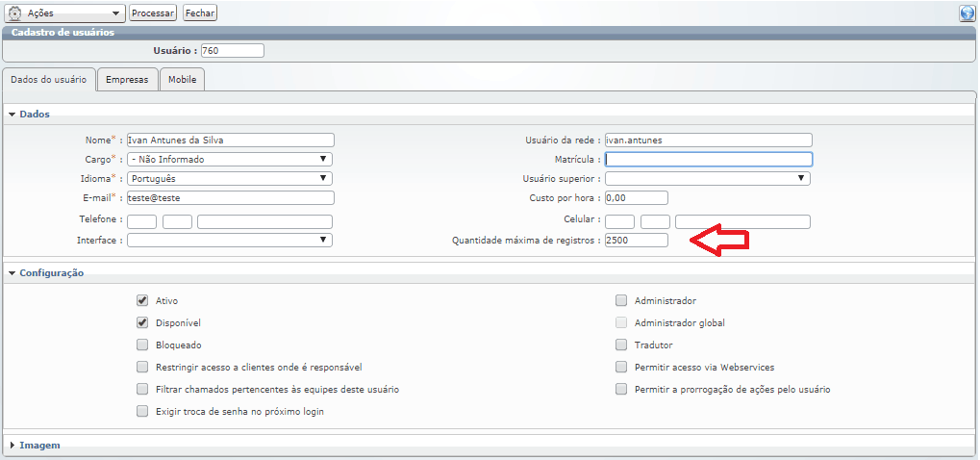Click the Ações user icon in the toolbar
980x460 pixels.
click(14, 13)
